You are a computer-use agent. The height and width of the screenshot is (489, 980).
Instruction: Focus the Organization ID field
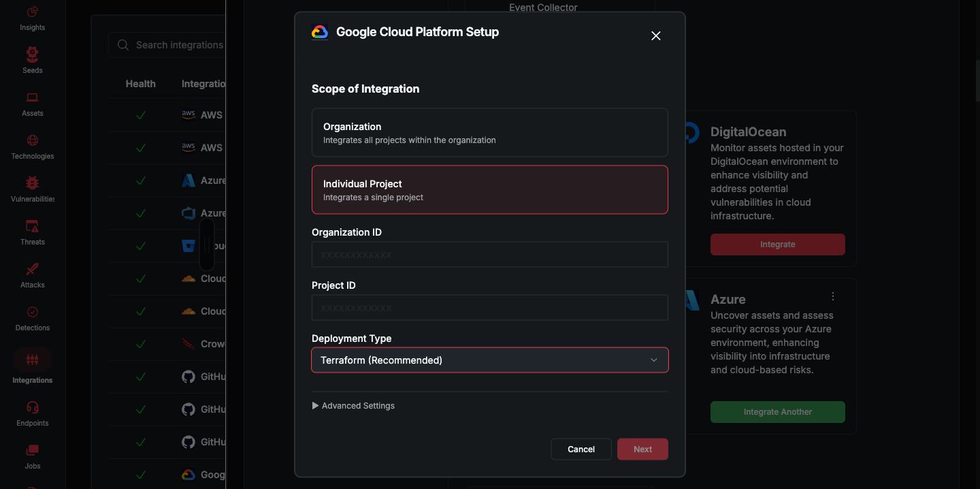tap(490, 255)
